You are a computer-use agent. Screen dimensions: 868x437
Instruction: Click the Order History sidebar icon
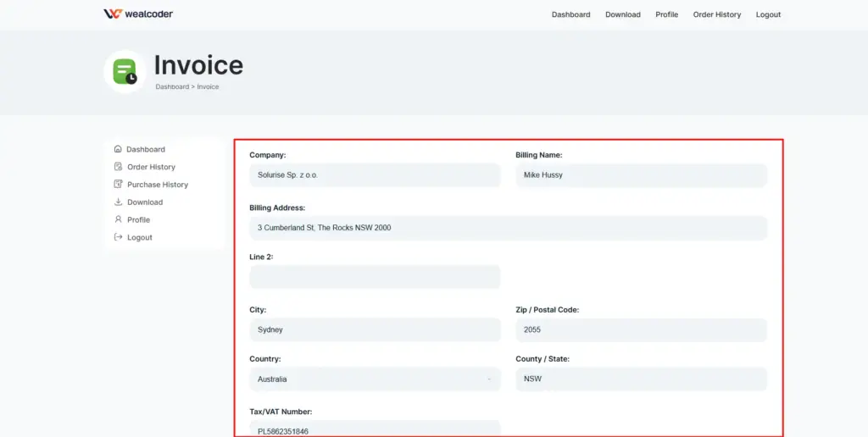point(118,167)
